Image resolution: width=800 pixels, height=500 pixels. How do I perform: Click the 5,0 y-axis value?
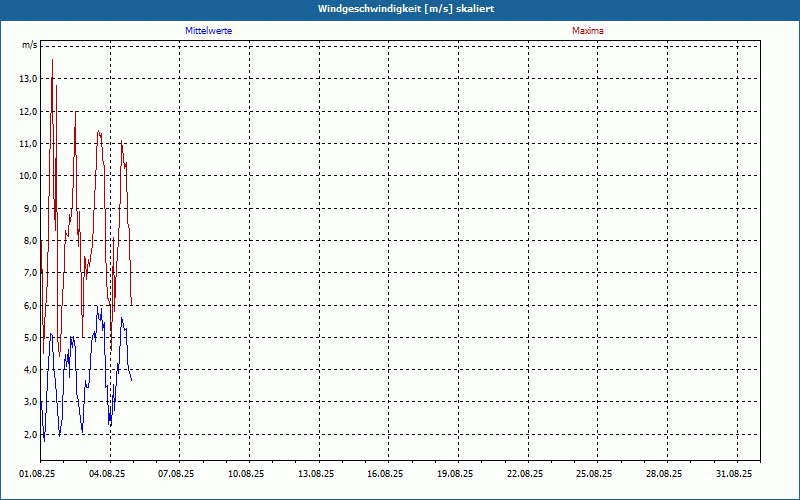point(30,337)
